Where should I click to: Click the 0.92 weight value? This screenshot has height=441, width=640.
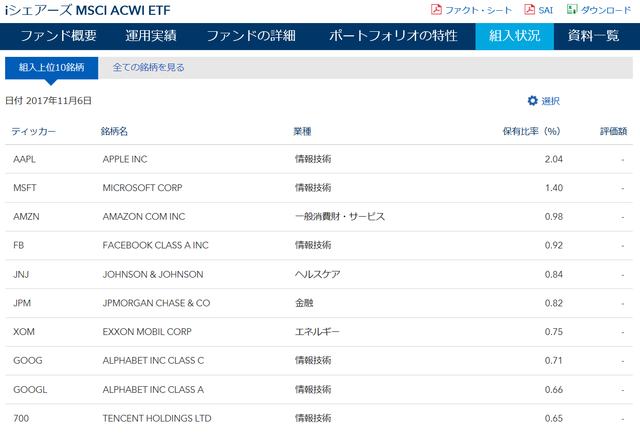click(x=553, y=245)
